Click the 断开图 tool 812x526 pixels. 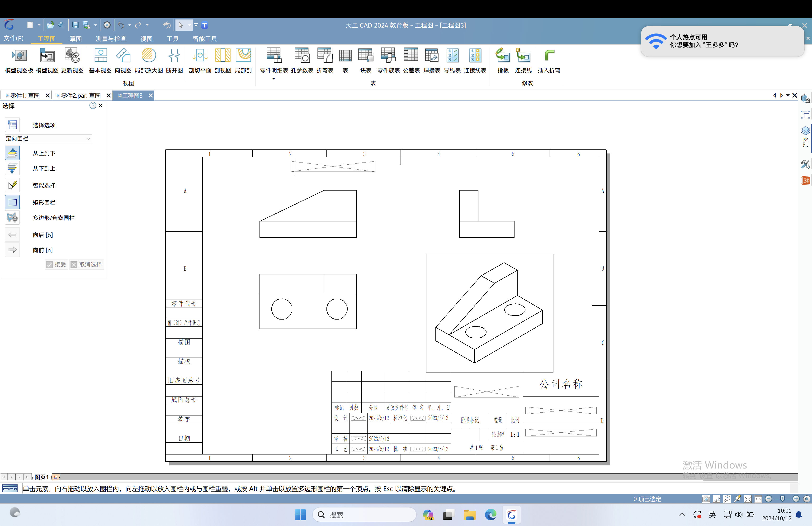[174, 61]
